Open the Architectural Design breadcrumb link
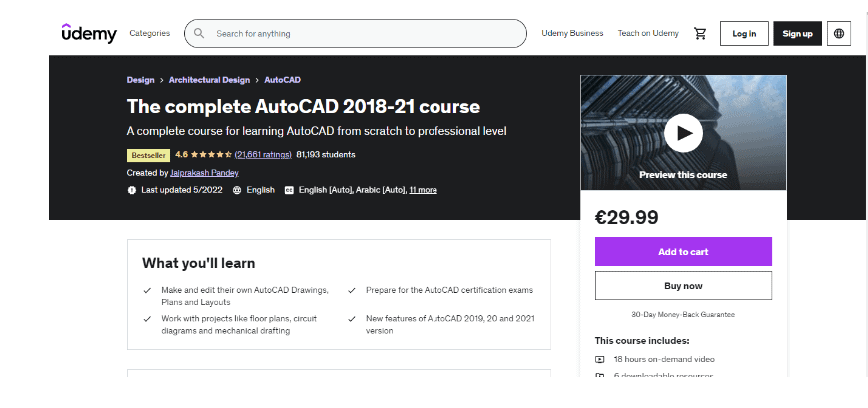 tap(209, 80)
